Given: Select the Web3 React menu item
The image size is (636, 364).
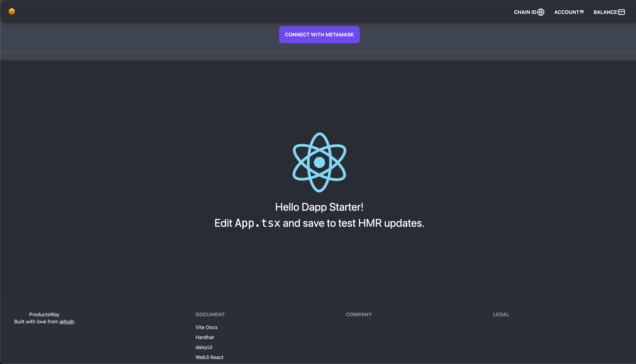Looking at the screenshot, I should (x=210, y=357).
